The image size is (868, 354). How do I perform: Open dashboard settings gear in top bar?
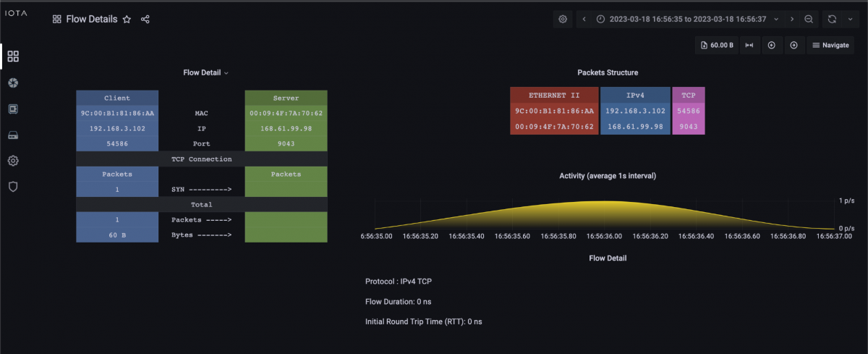[563, 20]
